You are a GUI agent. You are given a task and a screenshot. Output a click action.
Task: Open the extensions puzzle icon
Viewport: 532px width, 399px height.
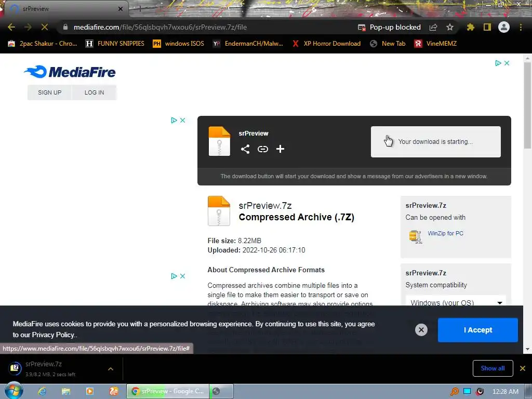coord(471,27)
